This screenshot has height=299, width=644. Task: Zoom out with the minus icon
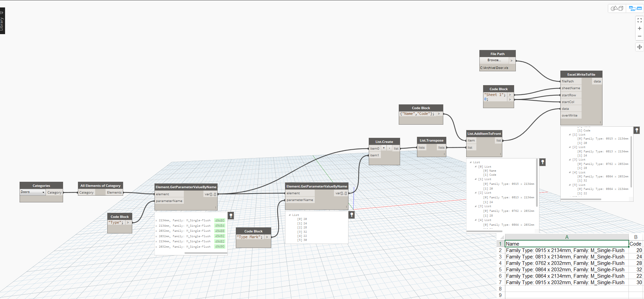(639, 36)
